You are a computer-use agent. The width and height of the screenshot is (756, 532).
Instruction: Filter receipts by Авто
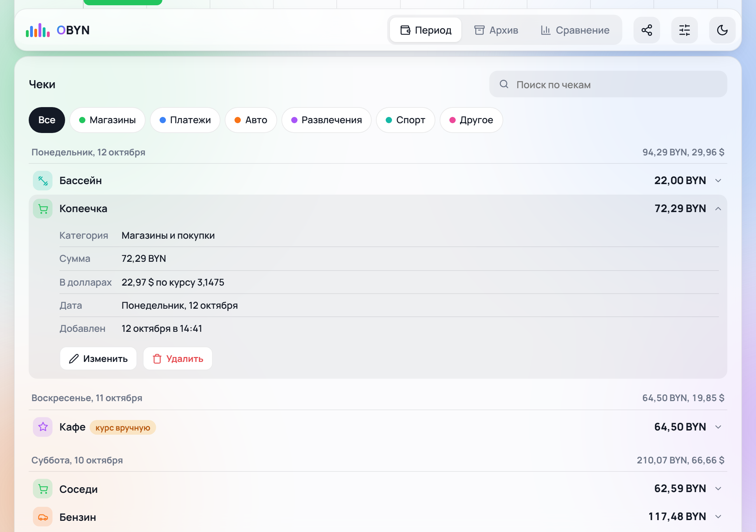click(x=251, y=120)
